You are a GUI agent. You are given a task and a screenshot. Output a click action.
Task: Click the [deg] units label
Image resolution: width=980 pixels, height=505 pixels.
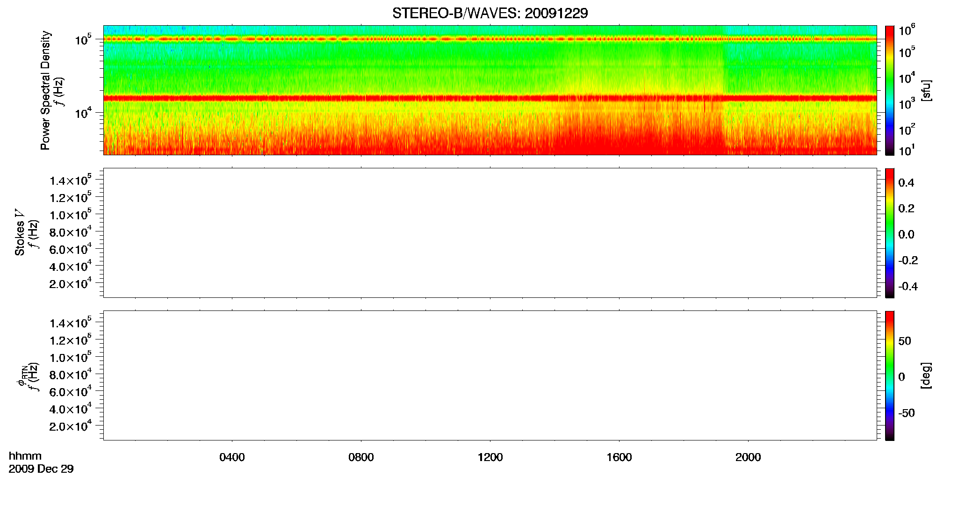click(x=926, y=375)
